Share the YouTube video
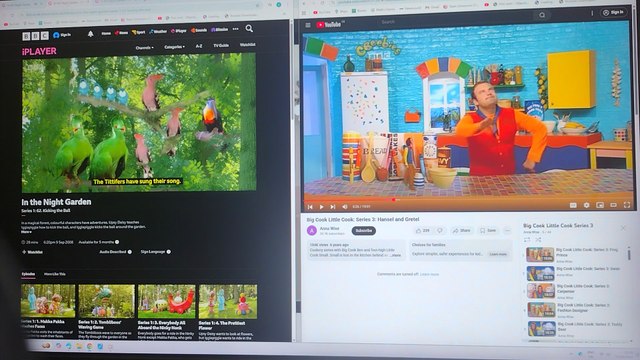The height and width of the screenshot is (360, 640). [461, 231]
